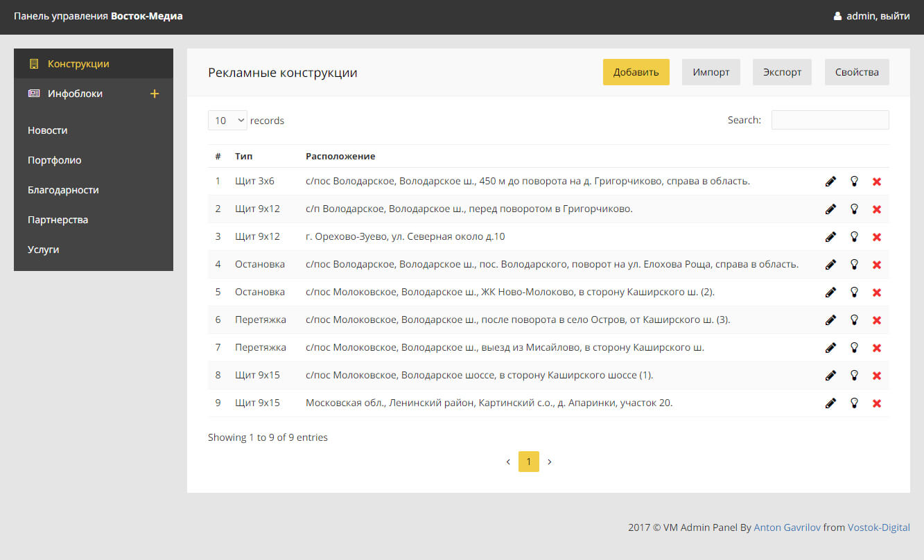Go to next page with right chevron
Screen dimensions: 924x560
click(550, 462)
